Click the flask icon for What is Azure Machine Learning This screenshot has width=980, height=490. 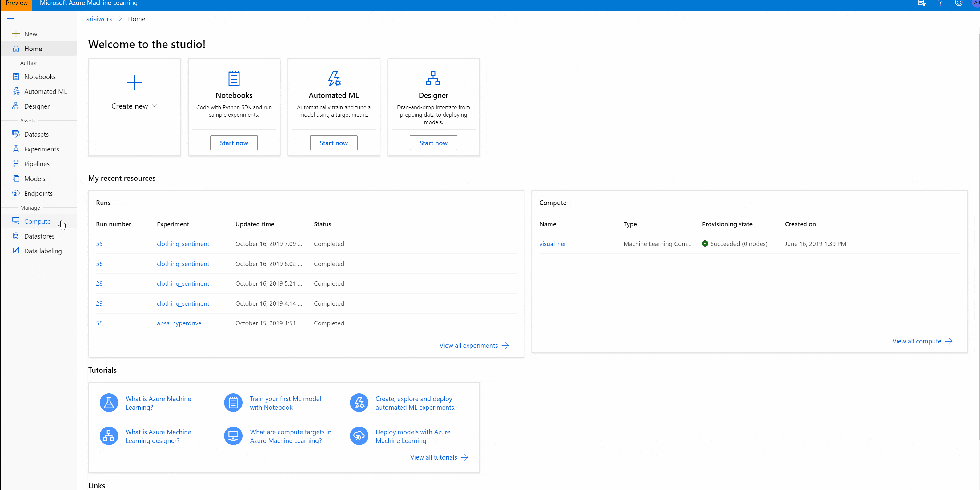(109, 403)
